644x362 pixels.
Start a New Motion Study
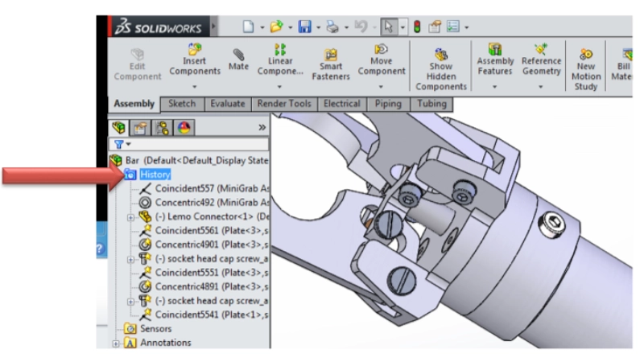coord(586,55)
